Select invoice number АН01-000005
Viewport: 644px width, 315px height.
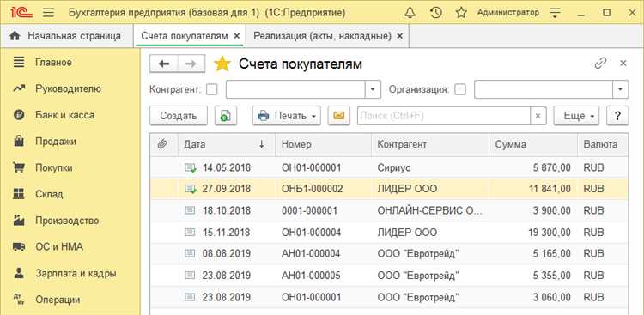coord(311,275)
